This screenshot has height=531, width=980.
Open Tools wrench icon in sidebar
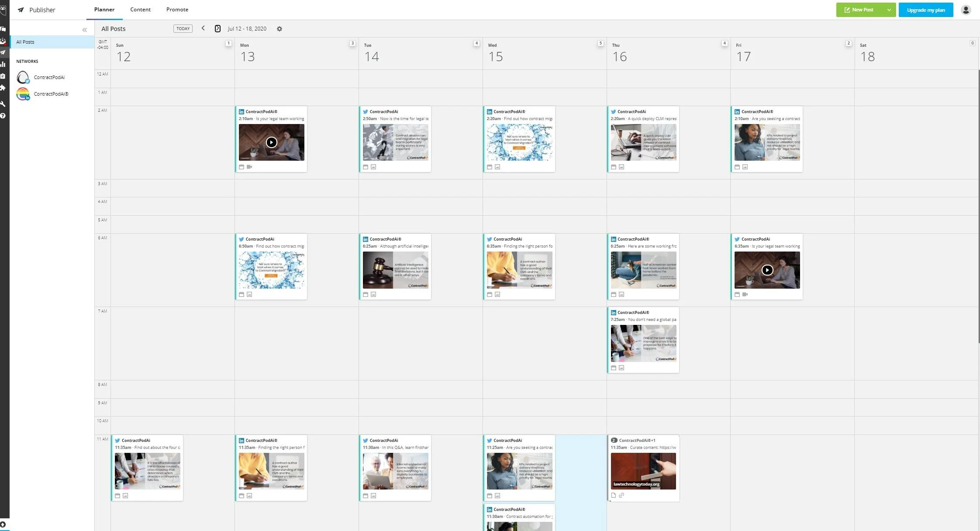click(3, 104)
